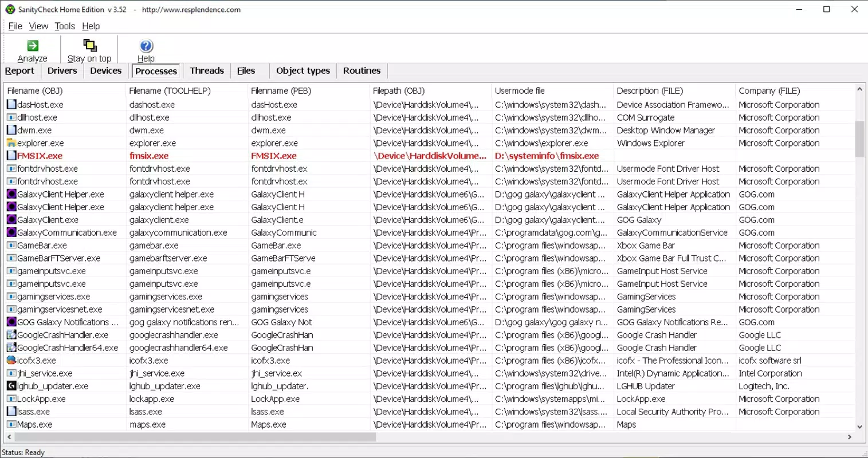Click LGHUB Updater description cell
Screen dimensions: 868x458
pyautogui.click(x=646, y=386)
